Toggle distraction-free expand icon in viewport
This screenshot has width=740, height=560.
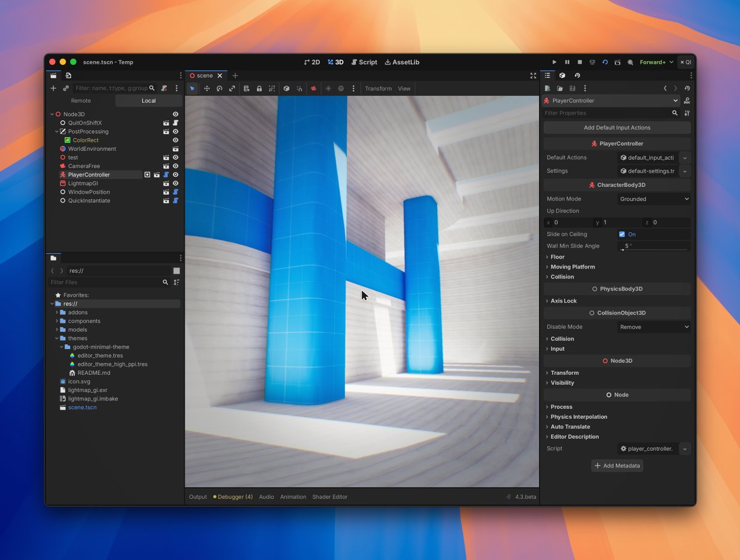[533, 76]
